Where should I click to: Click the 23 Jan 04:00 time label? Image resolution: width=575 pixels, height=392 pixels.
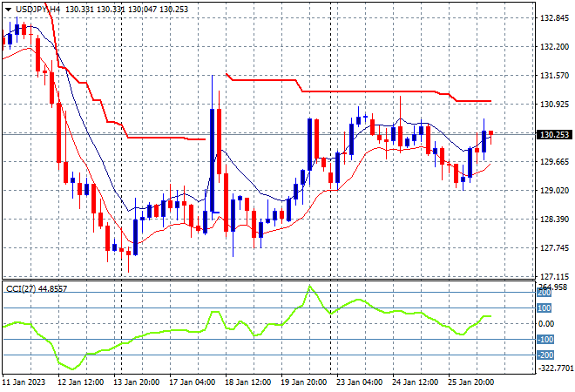point(359,382)
